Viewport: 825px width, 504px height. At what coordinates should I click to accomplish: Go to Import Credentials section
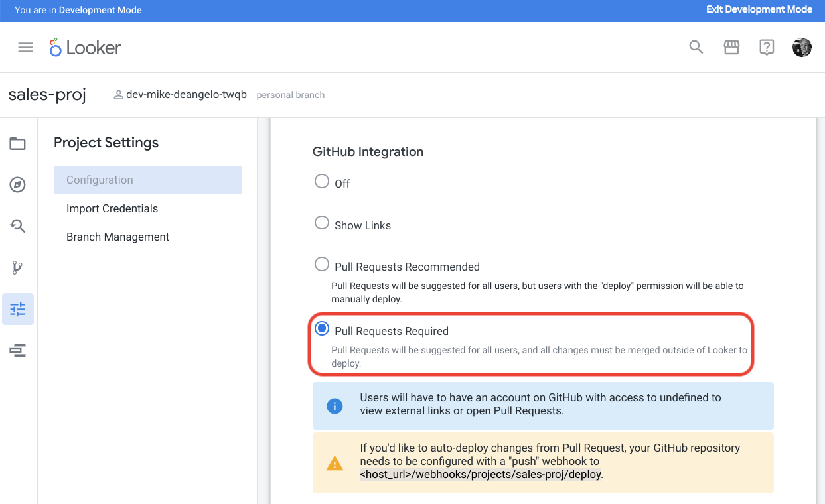tap(112, 208)
